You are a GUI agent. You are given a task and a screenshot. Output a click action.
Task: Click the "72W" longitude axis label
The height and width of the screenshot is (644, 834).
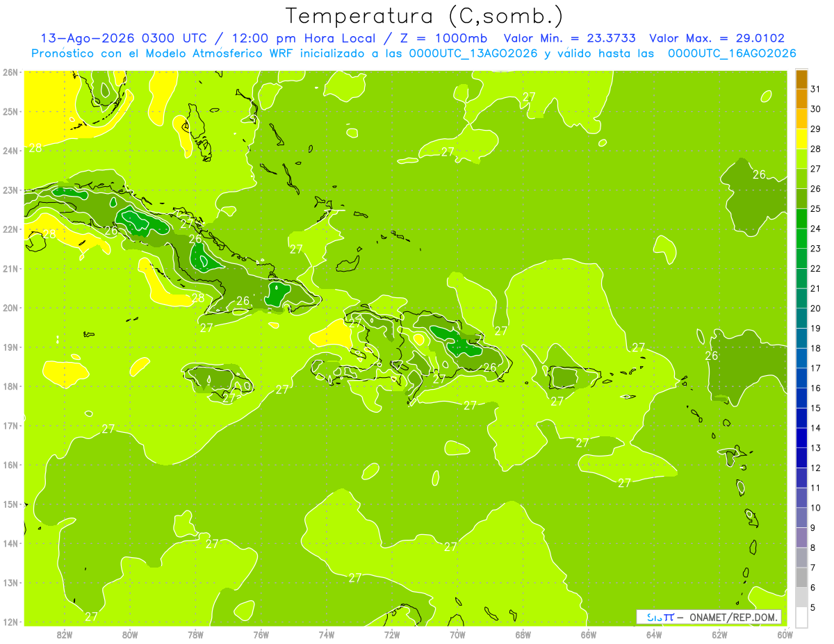click(392, 635)
